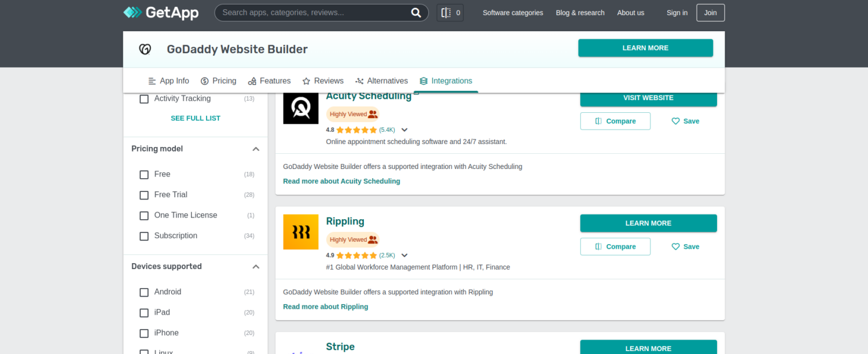Open the About us menu

coord(631,13)
